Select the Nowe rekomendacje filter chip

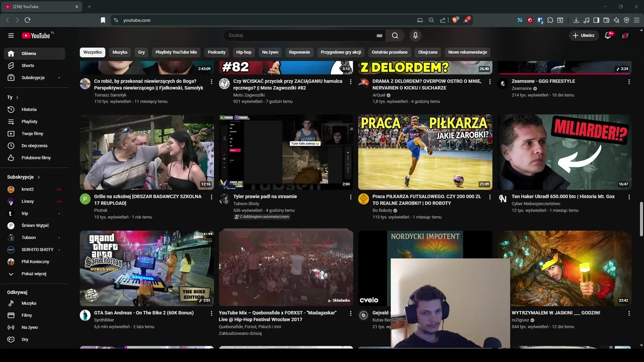click(467, 52)
